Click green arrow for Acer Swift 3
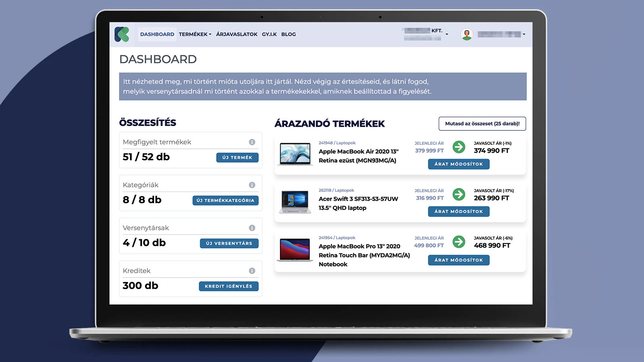The image size is (644, 362). (459, 194)
